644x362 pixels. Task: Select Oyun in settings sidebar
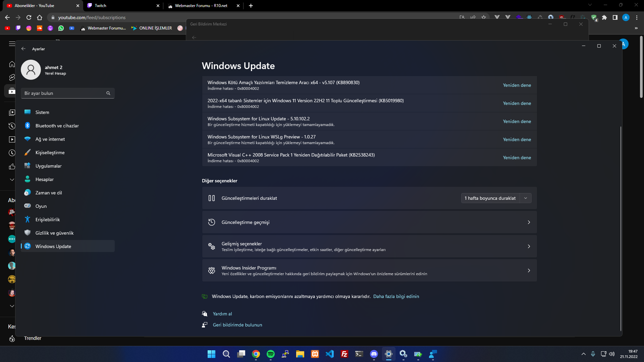pos(67,206)
